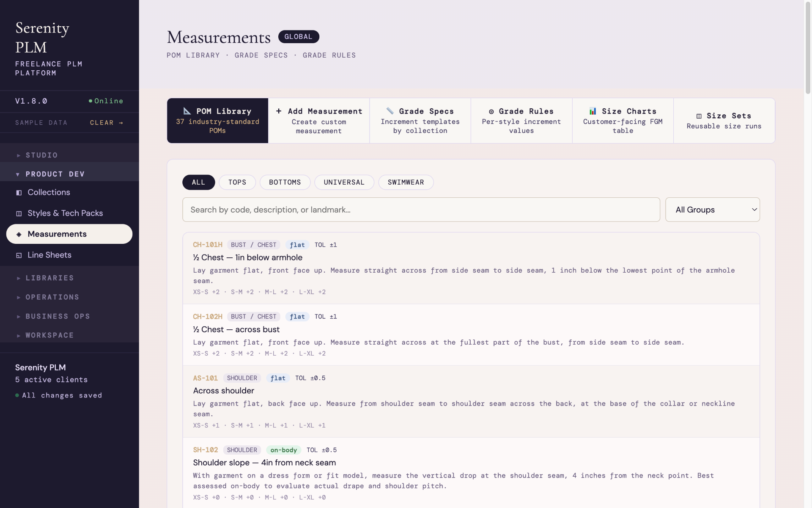Filter measurements by SWIMWEAR
Screen dimensions: 812x508
click(x=406, y=182)
